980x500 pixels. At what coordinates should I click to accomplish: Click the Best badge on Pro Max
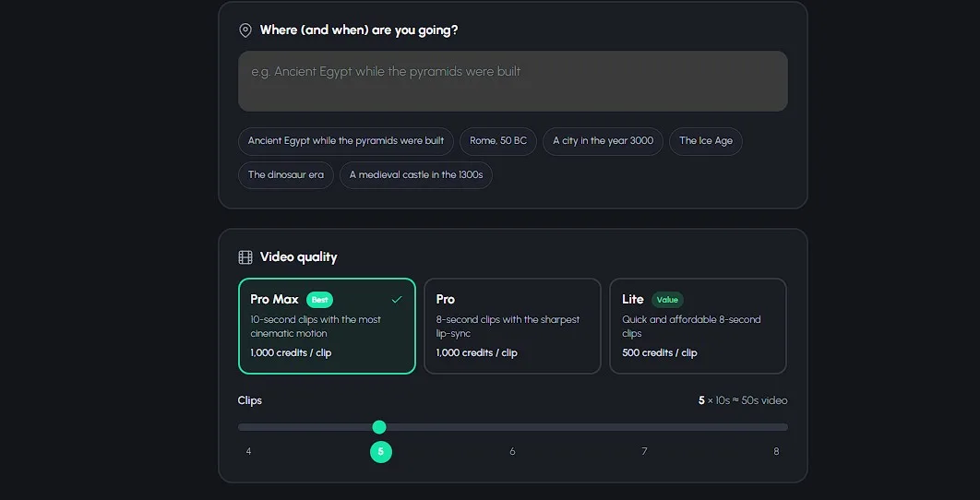319,300
